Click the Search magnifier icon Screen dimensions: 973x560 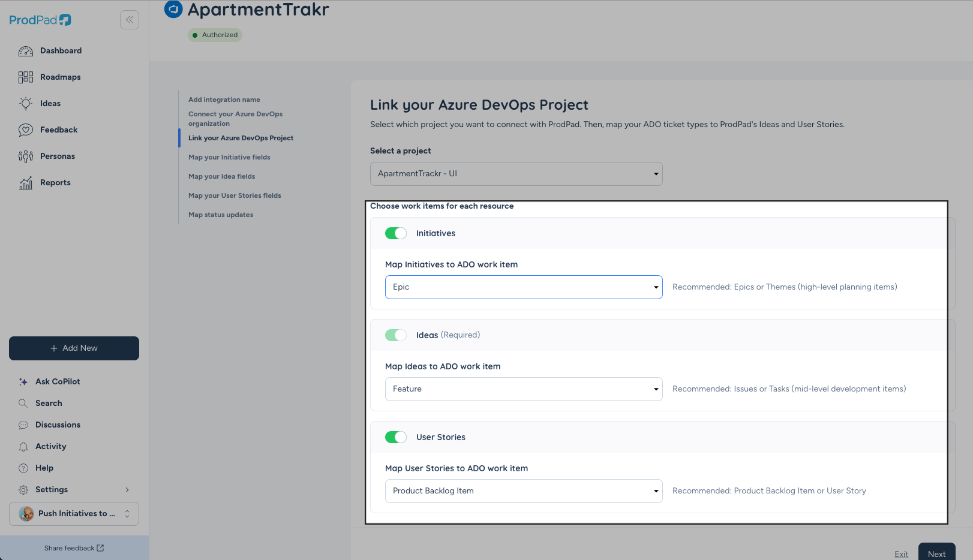pos(23,404)
